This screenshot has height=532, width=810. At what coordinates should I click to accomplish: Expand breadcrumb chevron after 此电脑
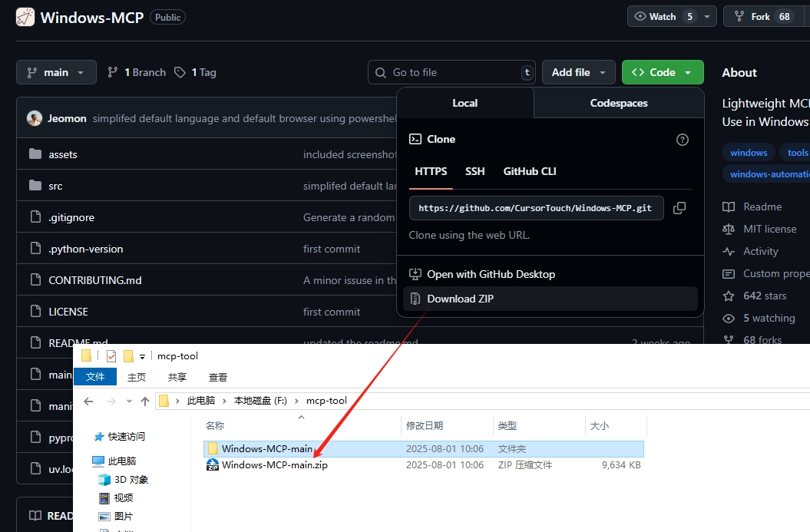tap(225, 401)
